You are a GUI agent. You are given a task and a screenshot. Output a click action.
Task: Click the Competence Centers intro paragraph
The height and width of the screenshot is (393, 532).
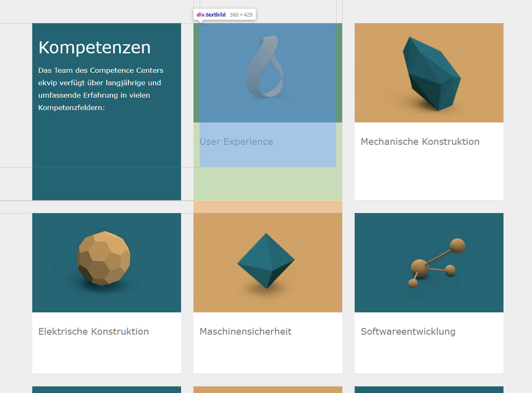(101, 89)
